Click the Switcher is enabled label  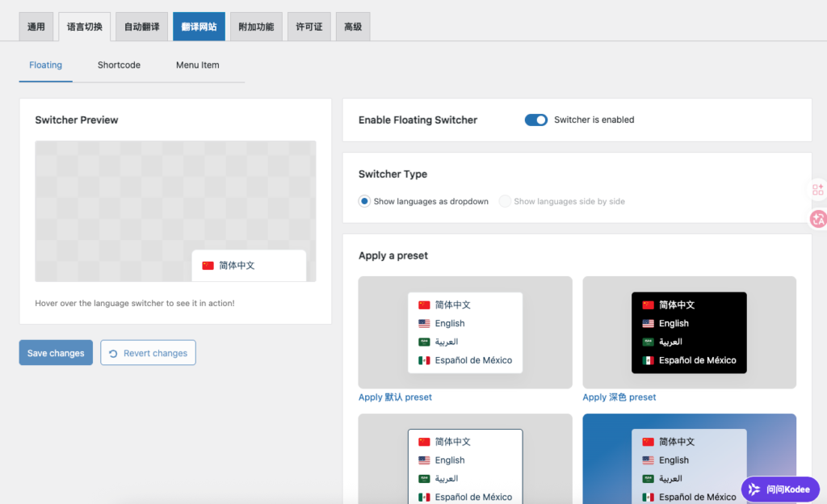point(594,120)
